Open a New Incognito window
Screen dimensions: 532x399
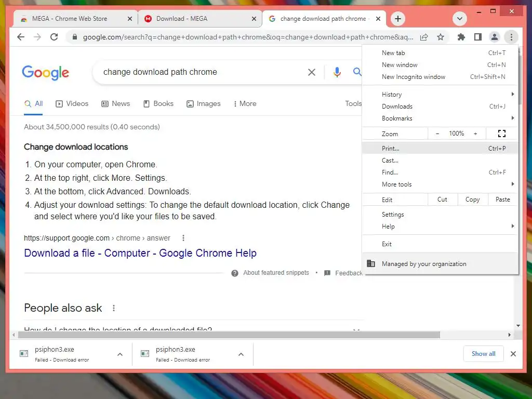(440, 77)
